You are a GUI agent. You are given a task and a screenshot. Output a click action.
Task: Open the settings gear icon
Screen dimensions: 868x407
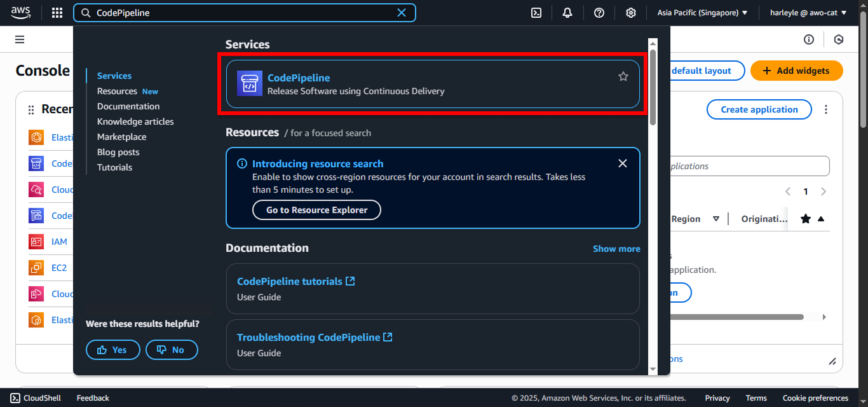(x=630, y=13)
